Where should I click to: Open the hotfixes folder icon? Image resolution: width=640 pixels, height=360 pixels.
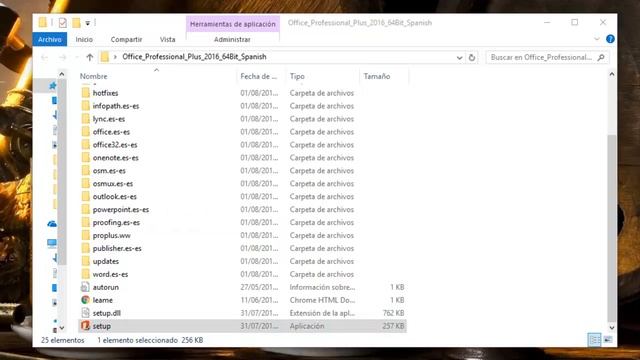coord(85,93)
